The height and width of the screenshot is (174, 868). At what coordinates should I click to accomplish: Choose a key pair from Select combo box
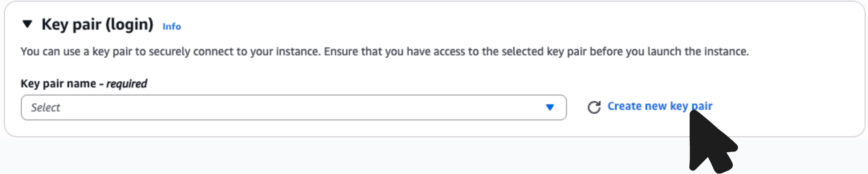point(293,107)
